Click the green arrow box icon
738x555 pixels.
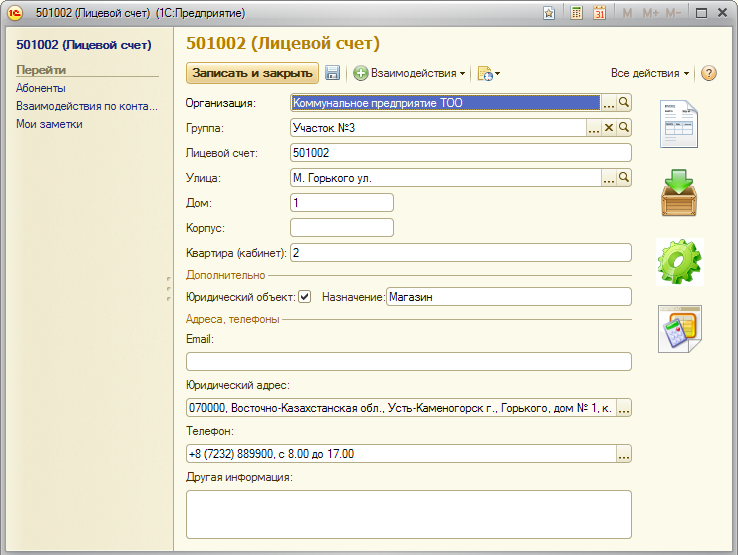pyautogui.click(x=680, y=193)
